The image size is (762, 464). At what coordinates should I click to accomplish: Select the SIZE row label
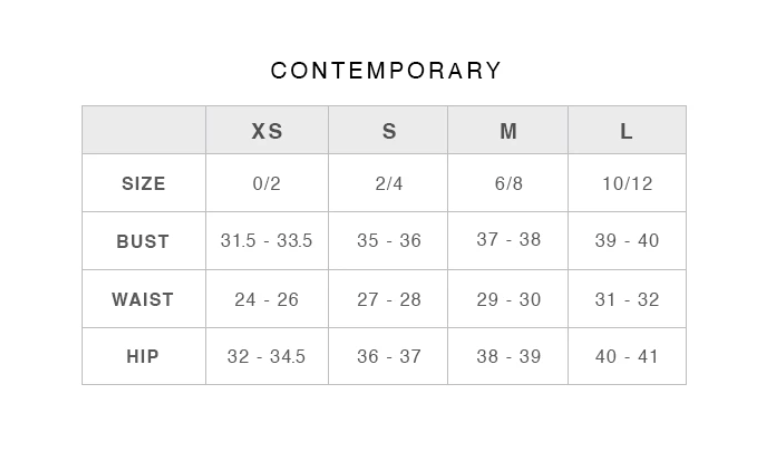(x=143, y=184)
